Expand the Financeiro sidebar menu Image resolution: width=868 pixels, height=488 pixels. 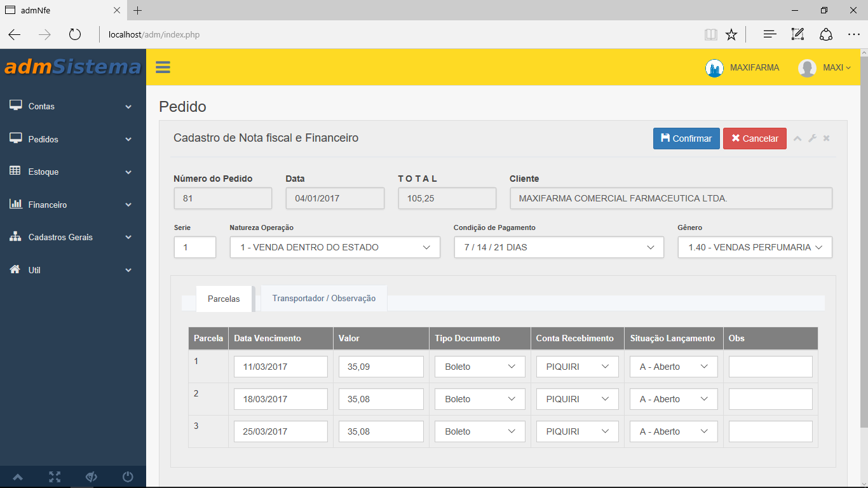(73, 205)
